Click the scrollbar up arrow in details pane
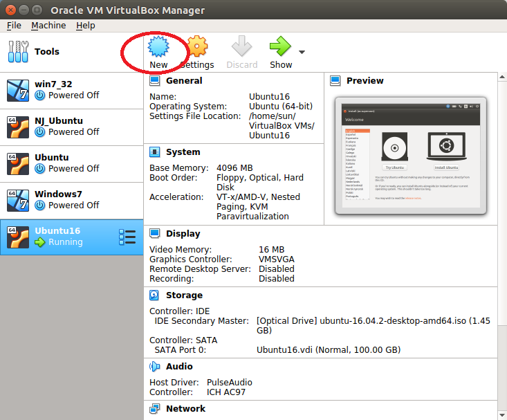Screen dimensions: 507x420 point(502,77)
